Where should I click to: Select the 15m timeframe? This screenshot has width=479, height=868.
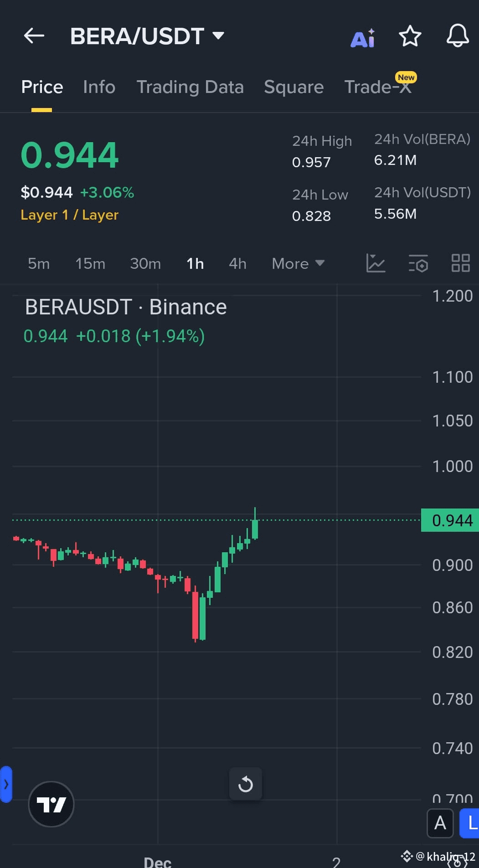point(90,263)
